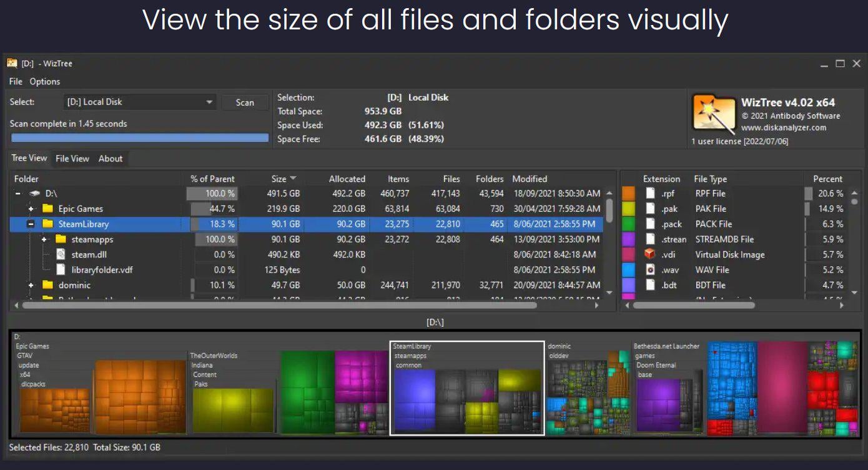Click the RPF File 20.6 % value
This screenshot has width=868, height=470.
tap(831, 194)
